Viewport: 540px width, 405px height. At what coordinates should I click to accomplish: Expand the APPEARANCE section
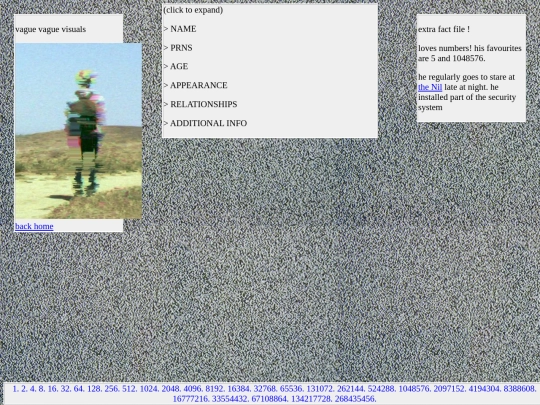pyautogui.click(x=195, y=85)
